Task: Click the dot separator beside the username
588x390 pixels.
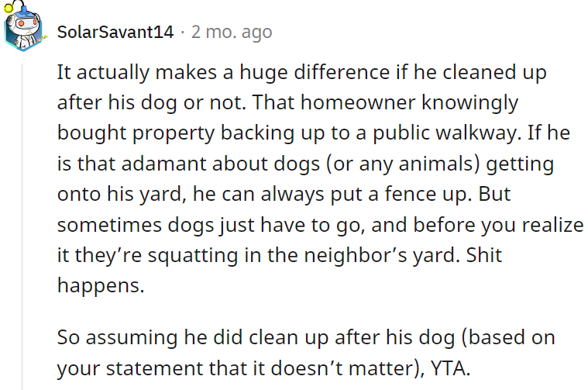Action: click(183, 33)
